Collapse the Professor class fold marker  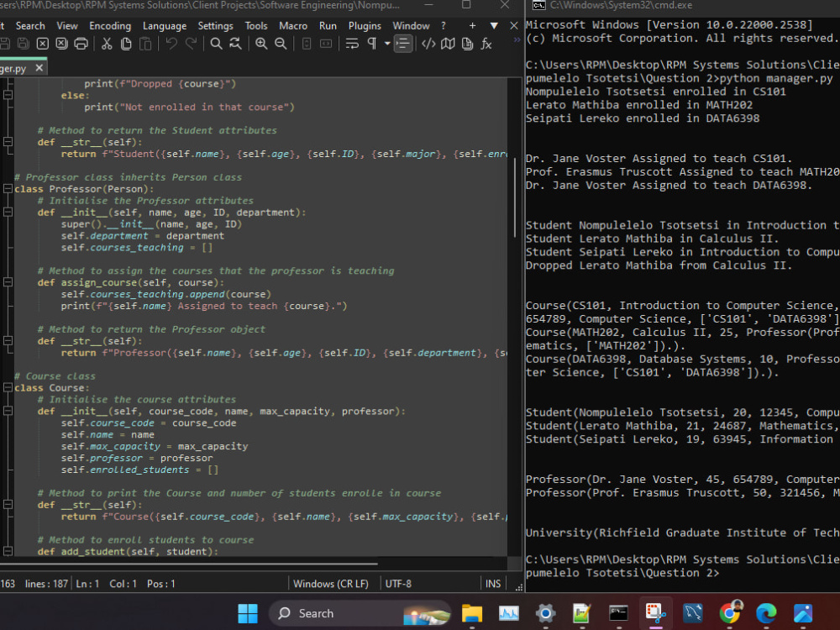tap(6, 188)
